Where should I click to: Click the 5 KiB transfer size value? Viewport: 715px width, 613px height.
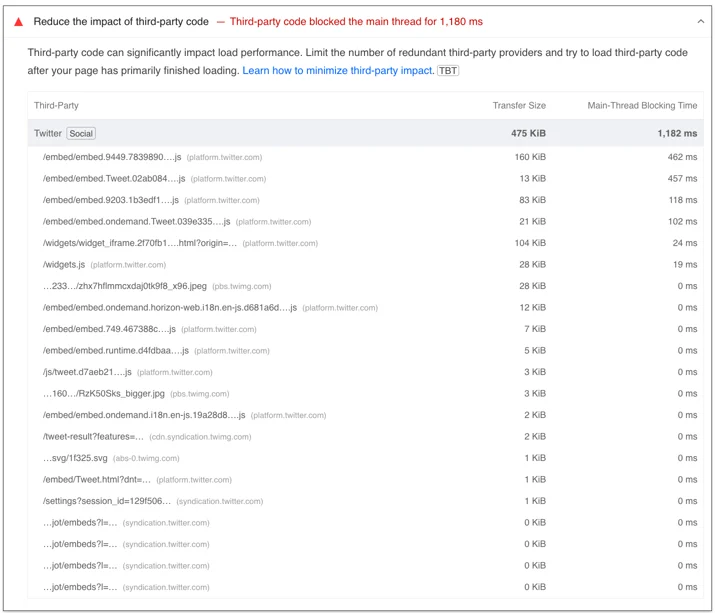(535, 350)
